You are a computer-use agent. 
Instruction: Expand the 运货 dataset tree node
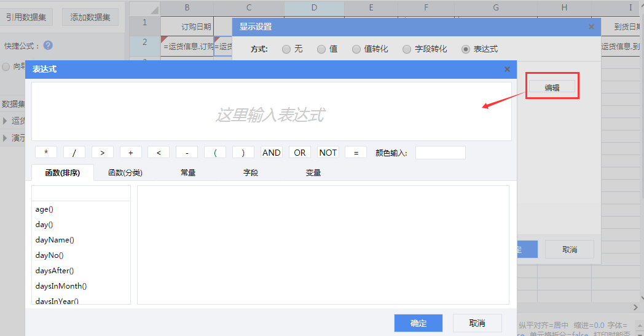(x=6, y=121)
